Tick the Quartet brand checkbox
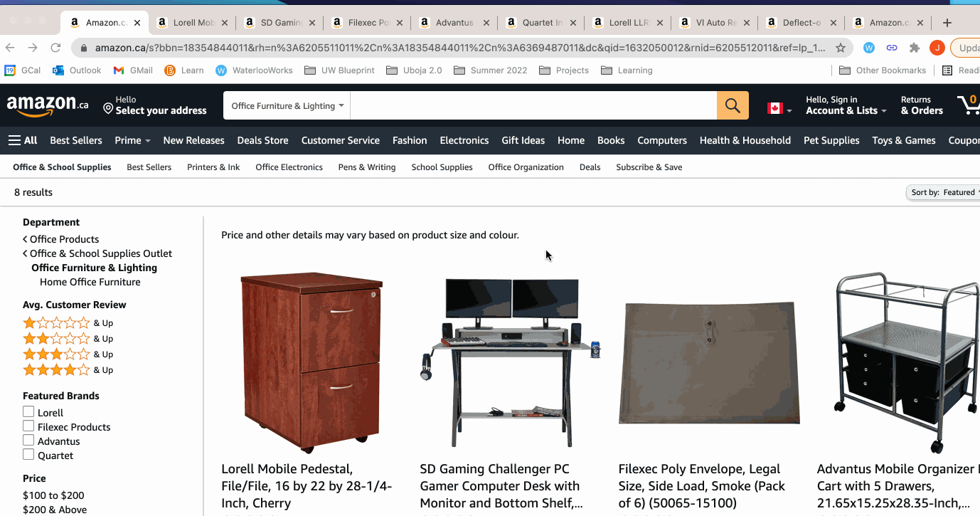 point(28,455)
